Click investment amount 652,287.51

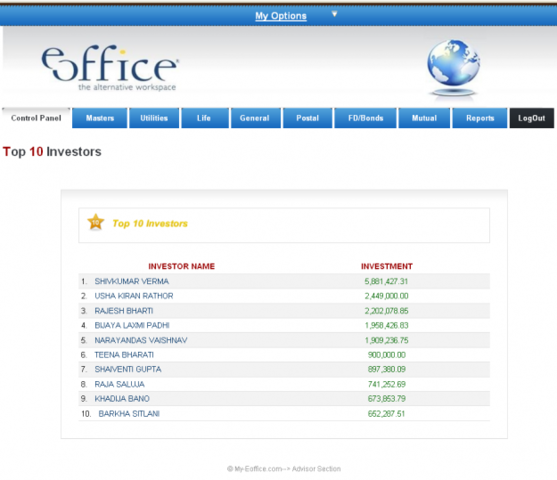click(386, 414)
